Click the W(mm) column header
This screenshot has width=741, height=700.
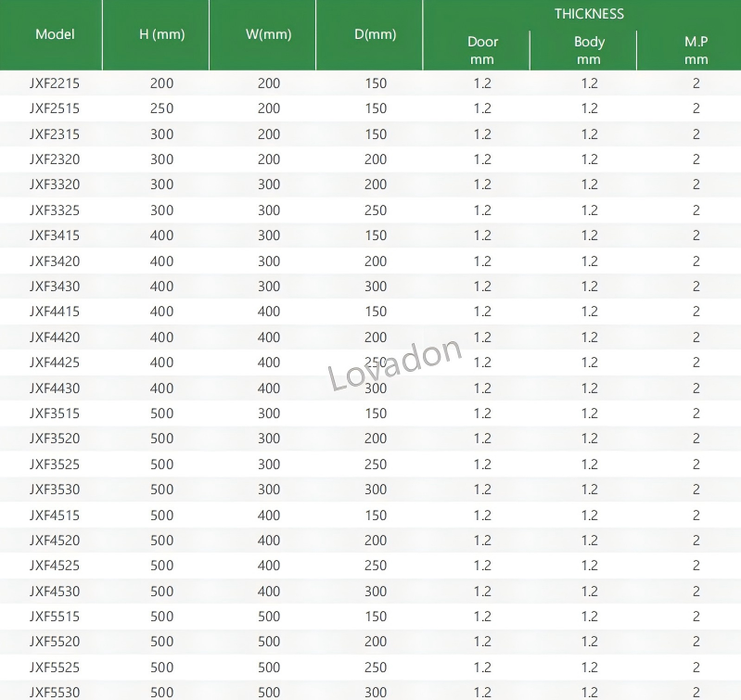pyautogui.click(x=268, y=34)
